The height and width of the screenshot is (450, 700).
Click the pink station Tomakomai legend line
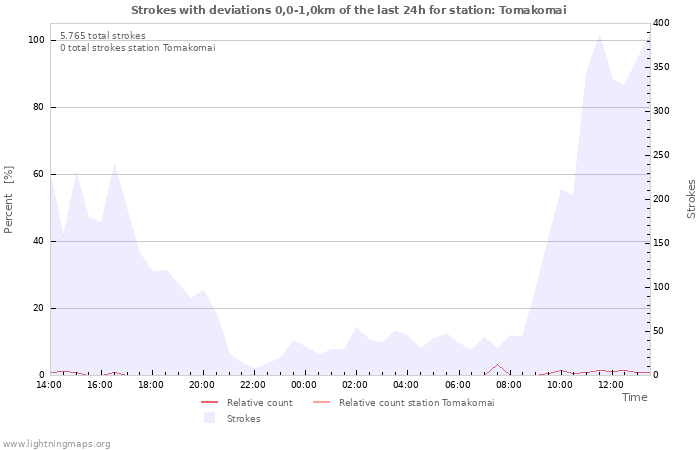322,403
